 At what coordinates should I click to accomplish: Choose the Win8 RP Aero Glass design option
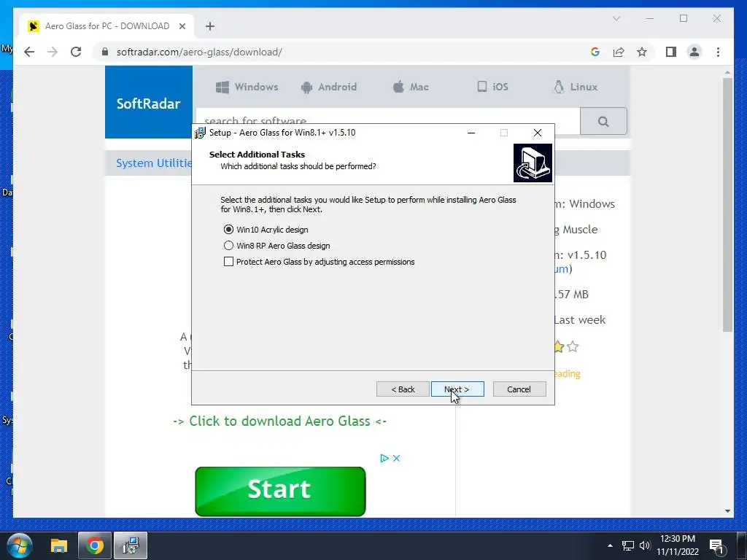[x=228, y=246]
